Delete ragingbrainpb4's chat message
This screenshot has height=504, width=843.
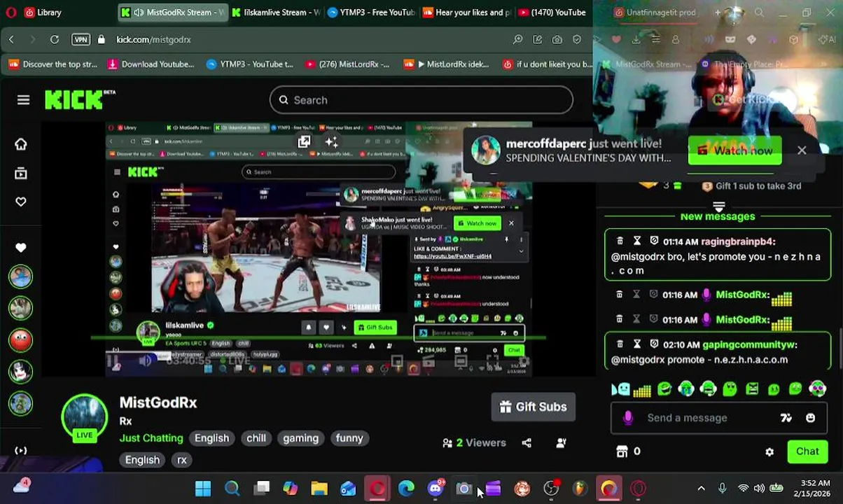[619, 241]
